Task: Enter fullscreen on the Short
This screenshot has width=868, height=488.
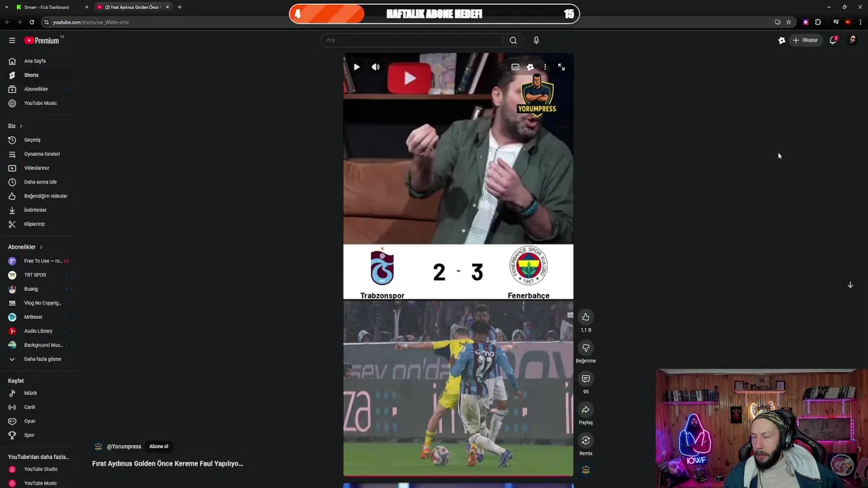Action: (x=561, y=67)
